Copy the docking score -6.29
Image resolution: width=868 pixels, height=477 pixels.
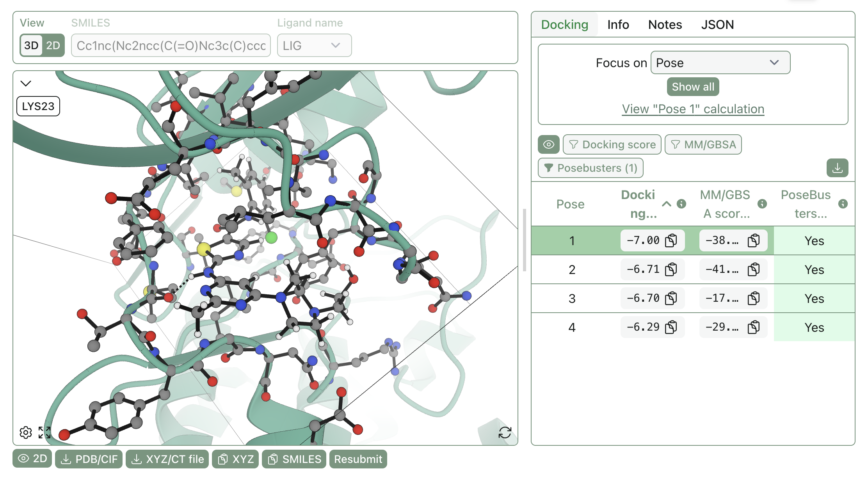(x=671, y=327)
